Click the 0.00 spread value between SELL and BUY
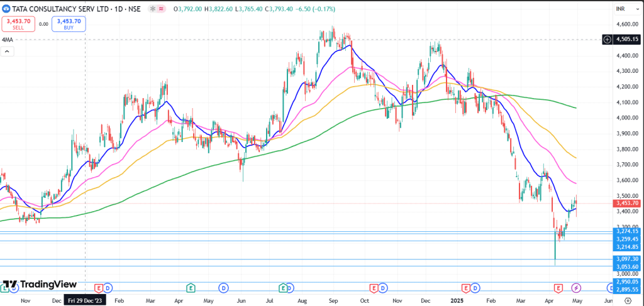 click(43, 25)
